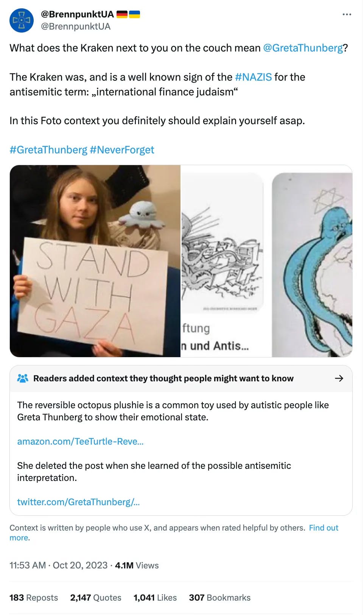
Task: View the Stand With Gaza photo
Action: 95,261
